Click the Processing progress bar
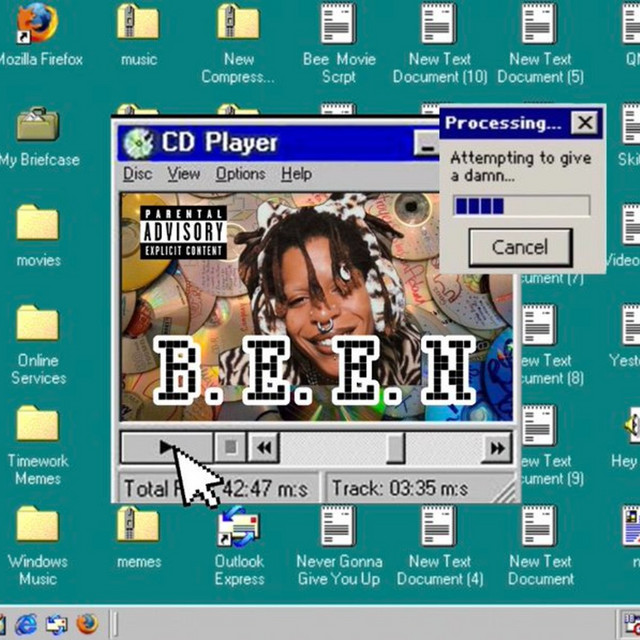The width and height of the screenshot is (640, 640). [x=522, y=206]
